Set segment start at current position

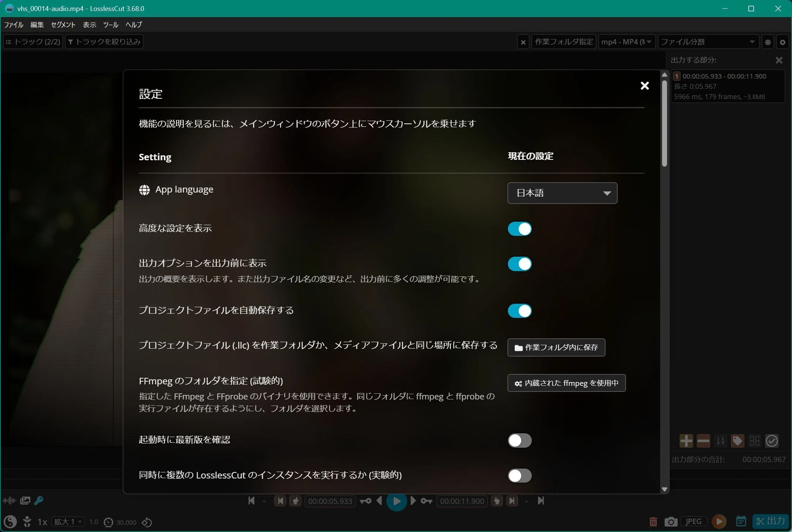[x=295, y=501]
